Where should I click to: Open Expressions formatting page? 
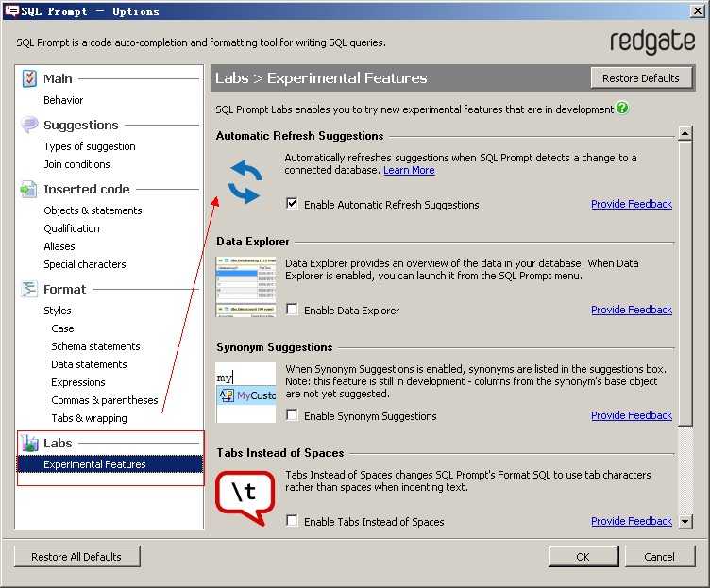(77, 382)
